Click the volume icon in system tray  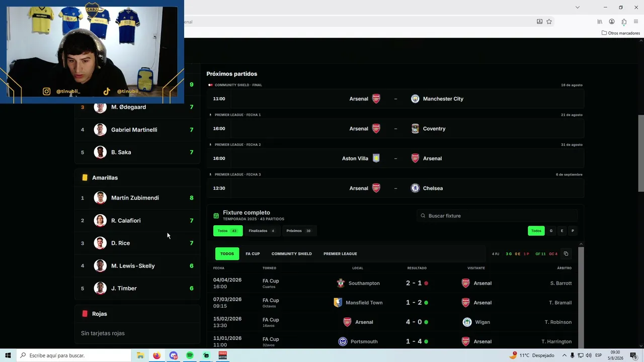pos(590,355)
